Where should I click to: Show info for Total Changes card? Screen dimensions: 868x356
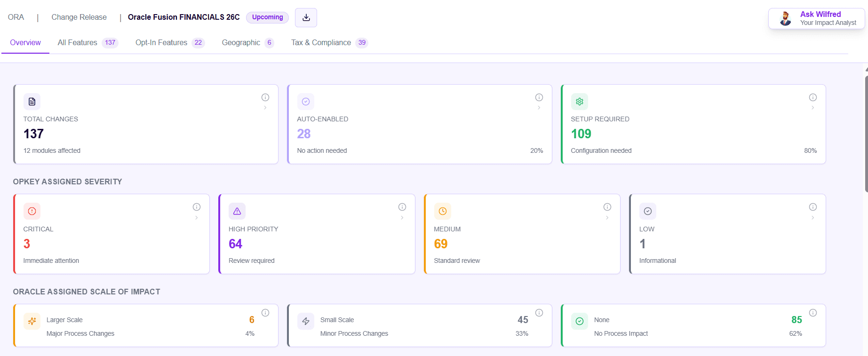coord(265,97)
